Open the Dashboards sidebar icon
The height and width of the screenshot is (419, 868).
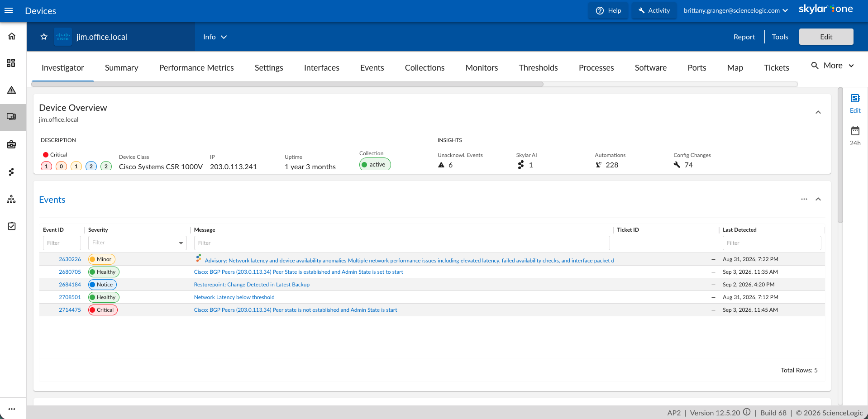(11, 63)
